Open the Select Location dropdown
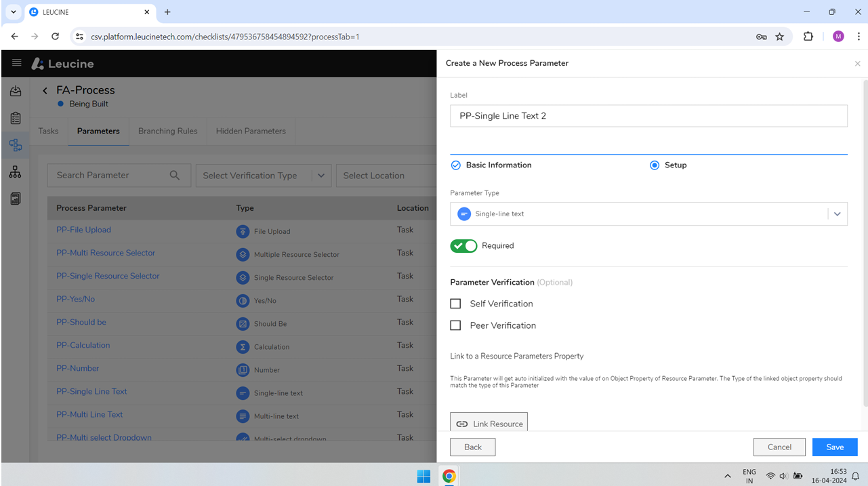Image resolution: width=868 pixels, height=486 pixels. tap(386, 176)
